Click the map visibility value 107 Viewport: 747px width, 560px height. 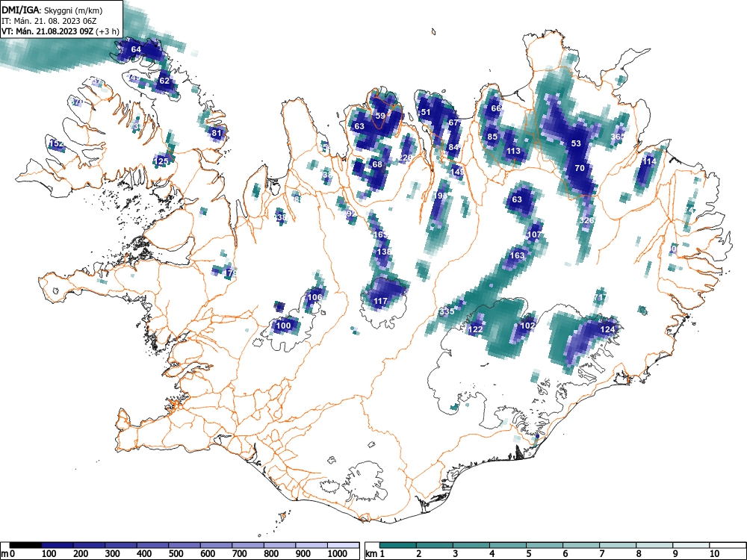click(535, 234)
